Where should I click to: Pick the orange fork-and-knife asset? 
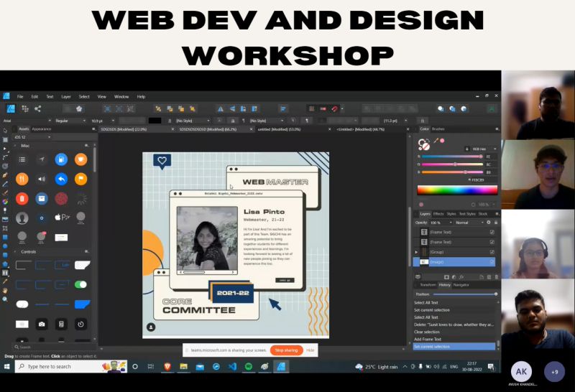click(22, 179)
